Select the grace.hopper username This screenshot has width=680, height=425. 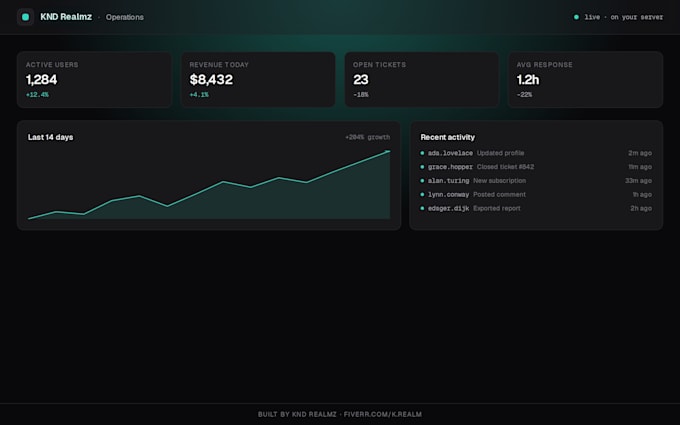click(x=450, y=167)
